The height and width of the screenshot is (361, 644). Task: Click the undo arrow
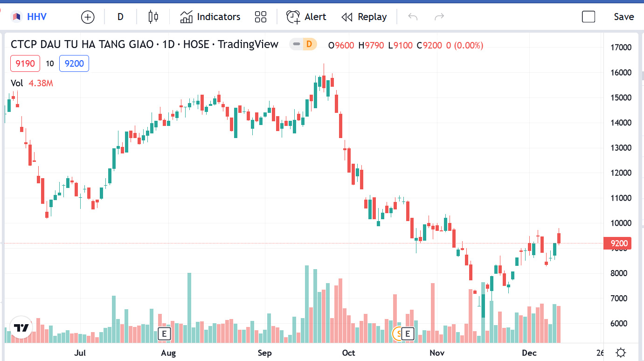[413, 17]
